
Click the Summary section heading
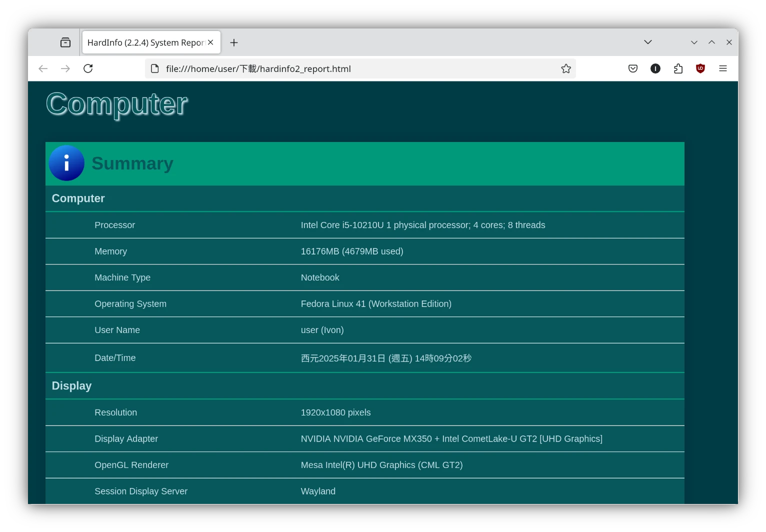[132, 163]
